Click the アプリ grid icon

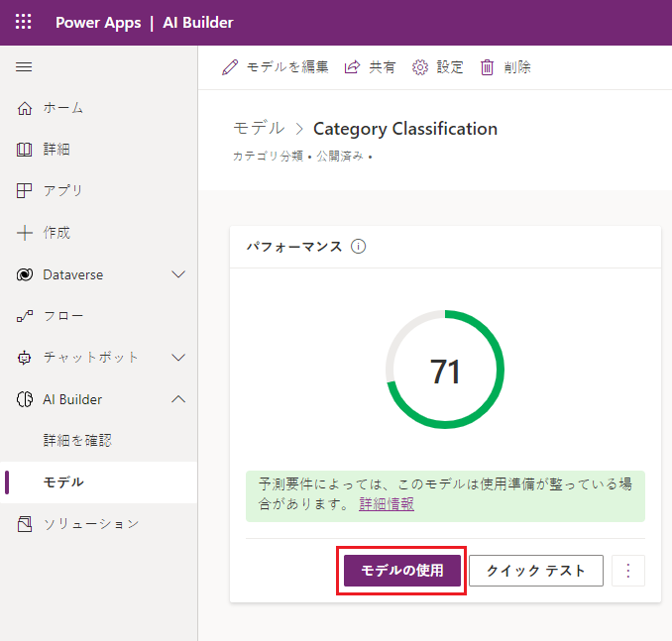(x=25, y=190)
